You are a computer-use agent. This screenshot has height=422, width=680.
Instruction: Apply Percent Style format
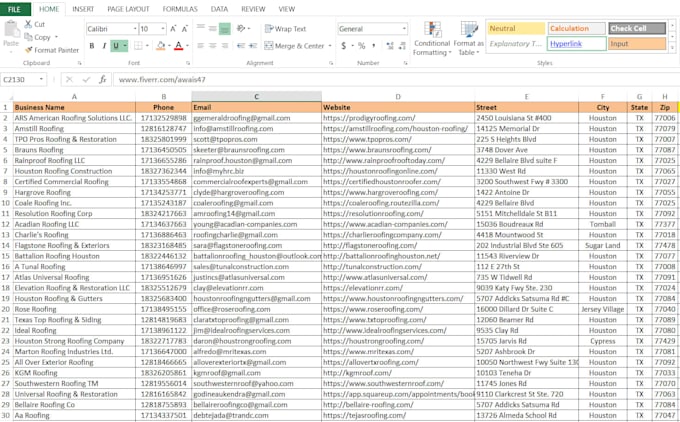362,46
